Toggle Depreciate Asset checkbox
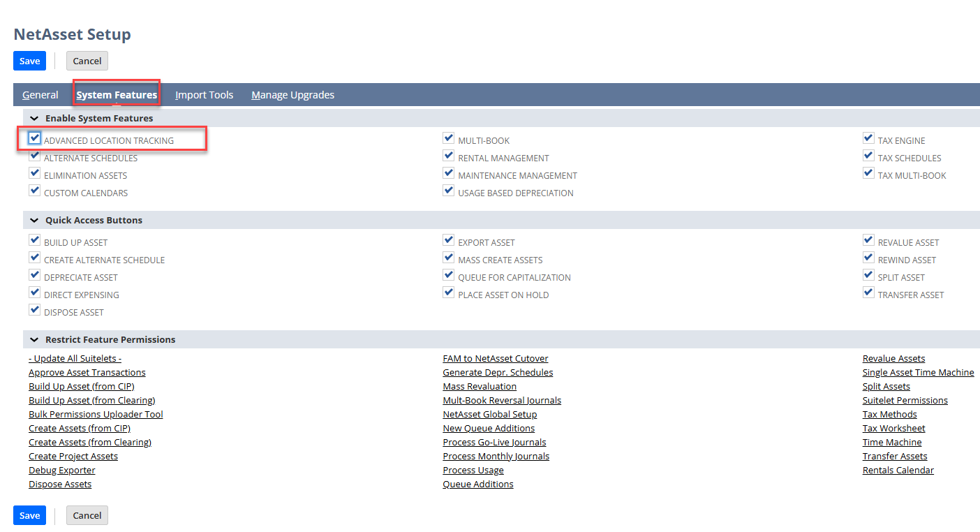The image size is (980, 532). (x=34, y=274)
